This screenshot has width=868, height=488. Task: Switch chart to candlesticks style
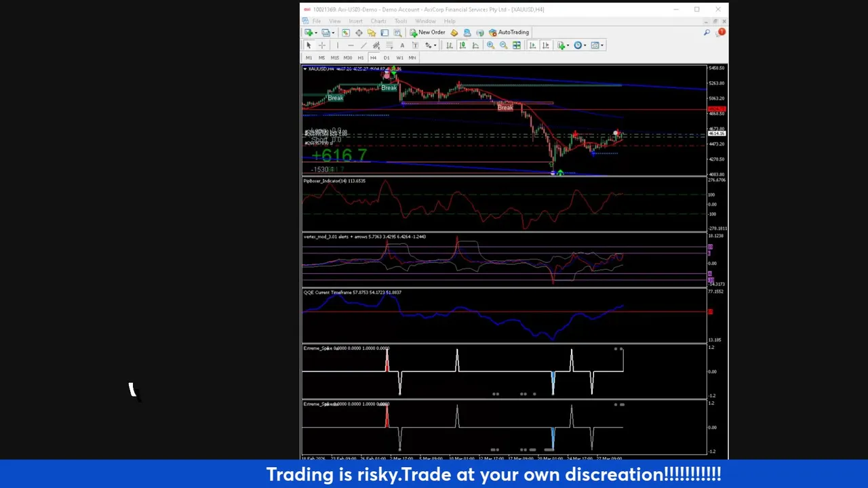tap(462, 45)
